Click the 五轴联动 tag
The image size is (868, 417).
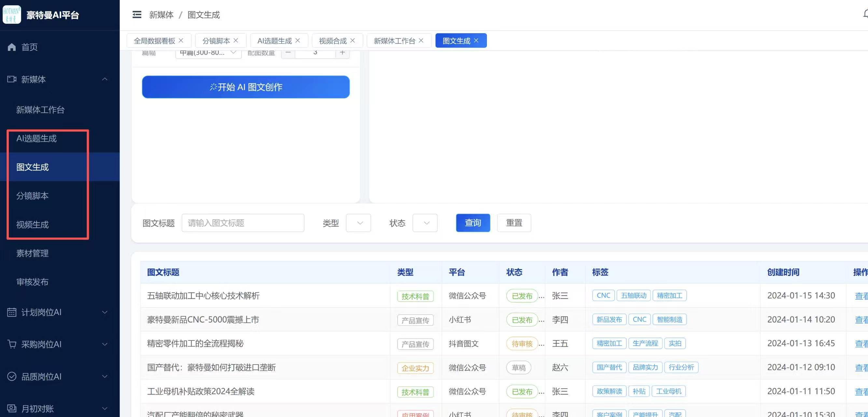(634, 295)
